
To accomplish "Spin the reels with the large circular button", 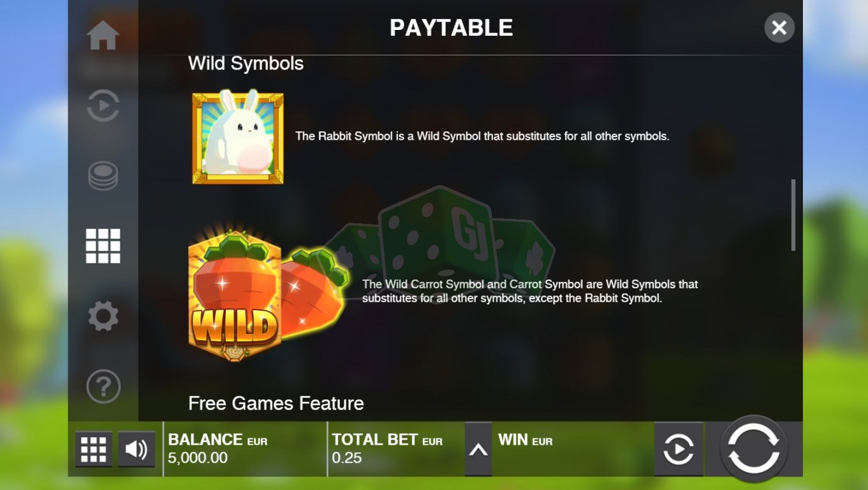I will (754, 449).
